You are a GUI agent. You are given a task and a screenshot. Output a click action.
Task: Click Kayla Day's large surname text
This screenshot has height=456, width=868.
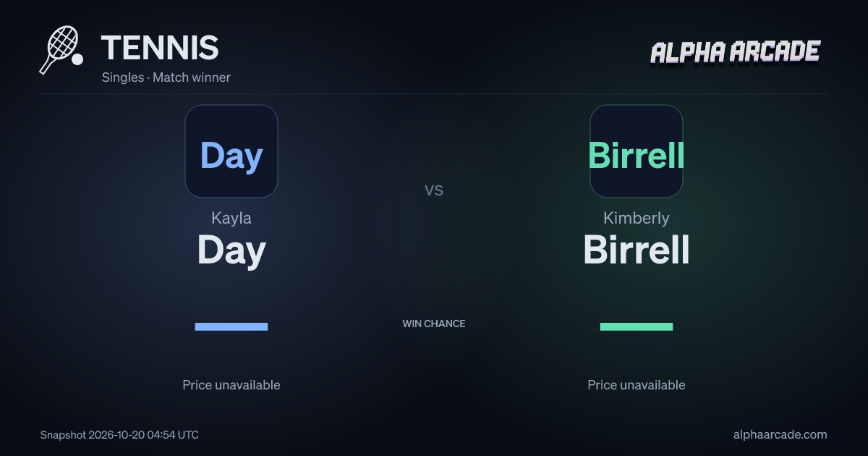tap(231, 250)
